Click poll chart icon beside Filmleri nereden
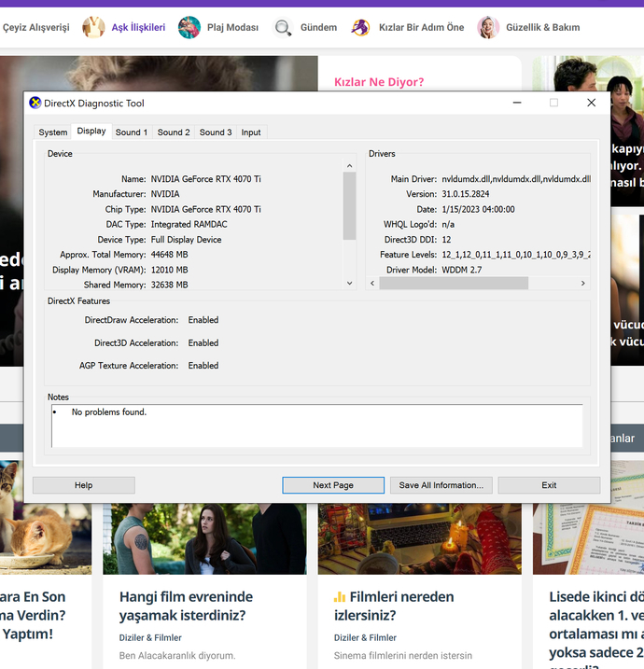644x669 pixels. point(340,597)
